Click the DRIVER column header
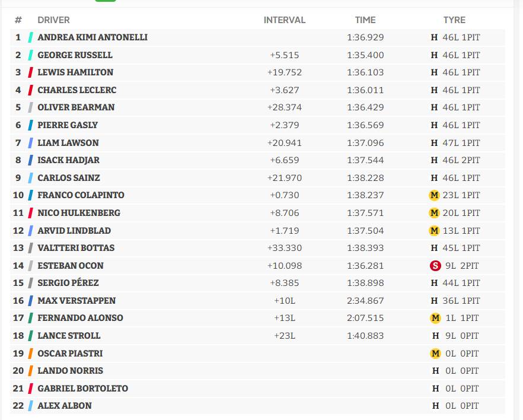Viewport: 523px width, 420px height. pos(53,20)
